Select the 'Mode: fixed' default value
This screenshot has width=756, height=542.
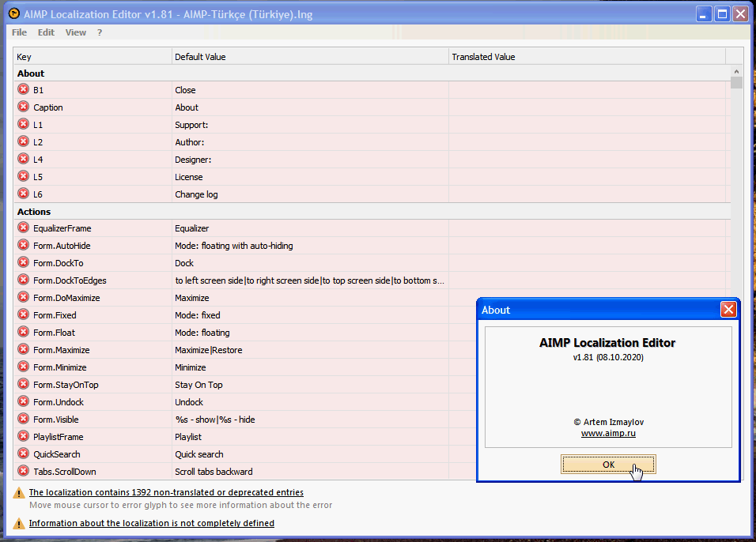(x=310, y=315)
